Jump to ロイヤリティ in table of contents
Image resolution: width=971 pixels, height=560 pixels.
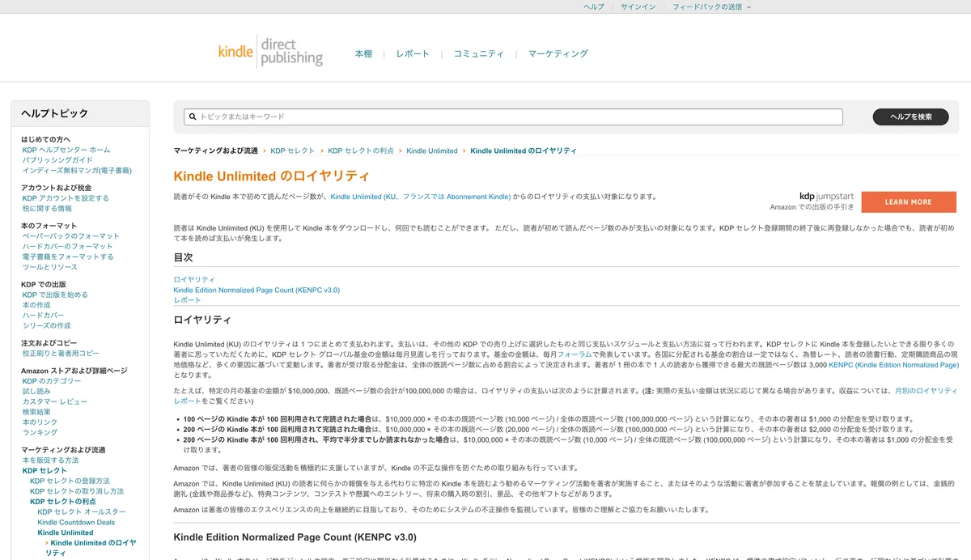194,279
